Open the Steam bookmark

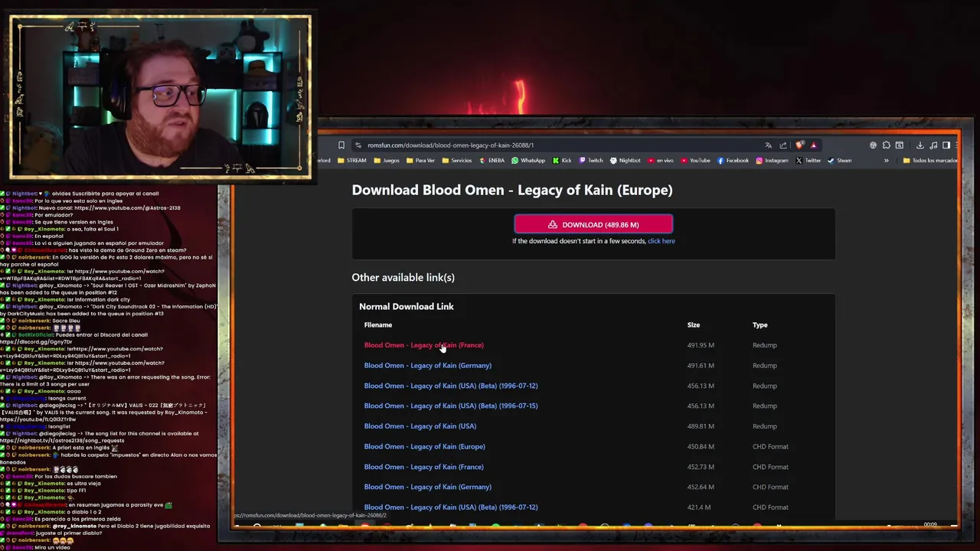point(840,161)
